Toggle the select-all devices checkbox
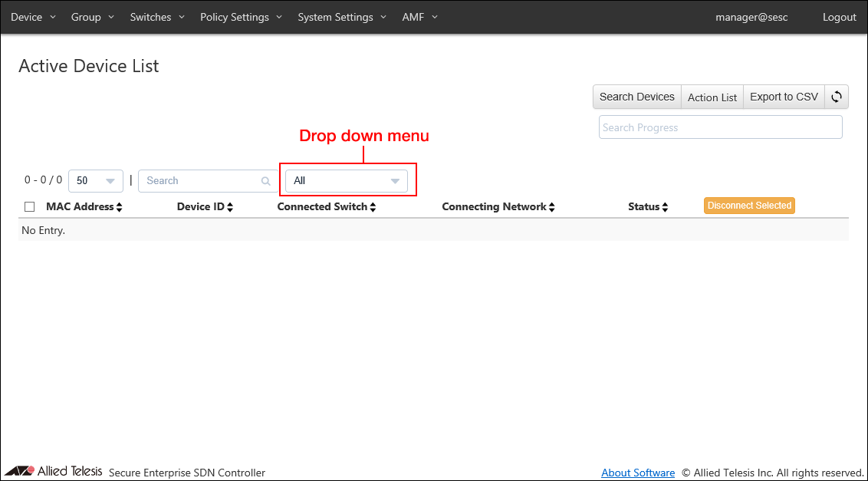This screenshot has height=481, width=868. click(30, 206)
